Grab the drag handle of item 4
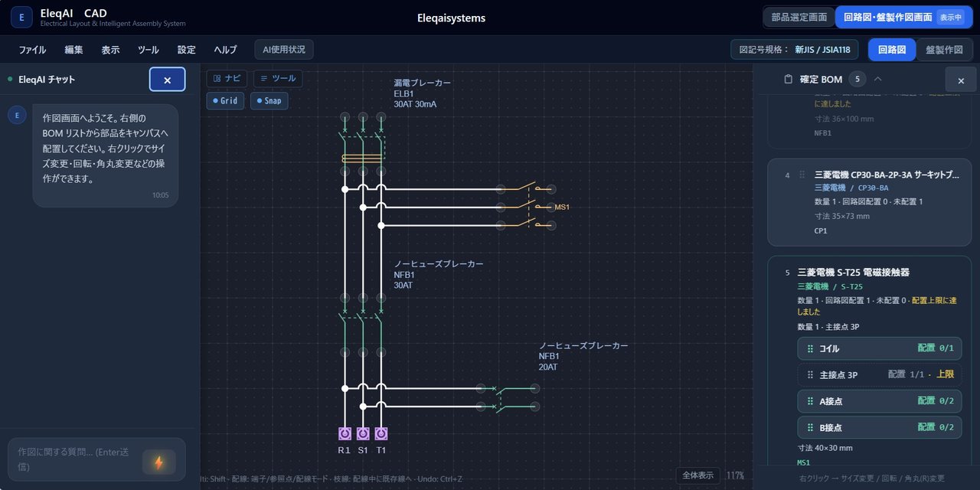 pyautogui.click(x=802, y=175)
